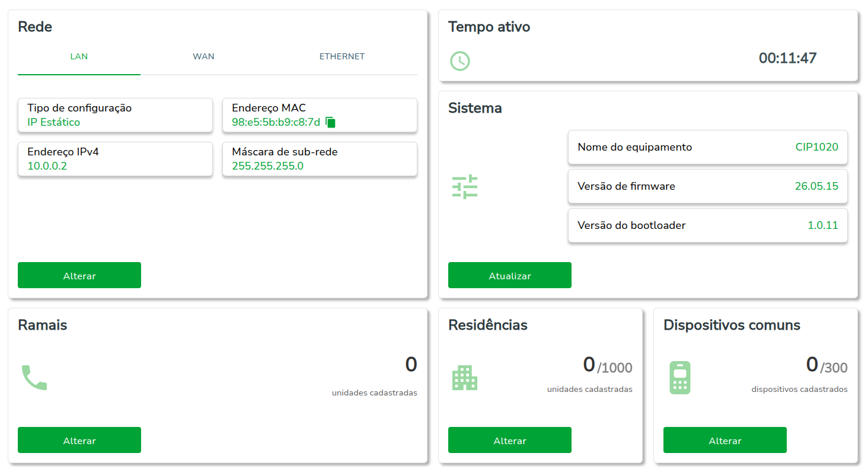Copy the MAC address with the copy icon
This screenshot has height=472, width=868.
point(331,122)
